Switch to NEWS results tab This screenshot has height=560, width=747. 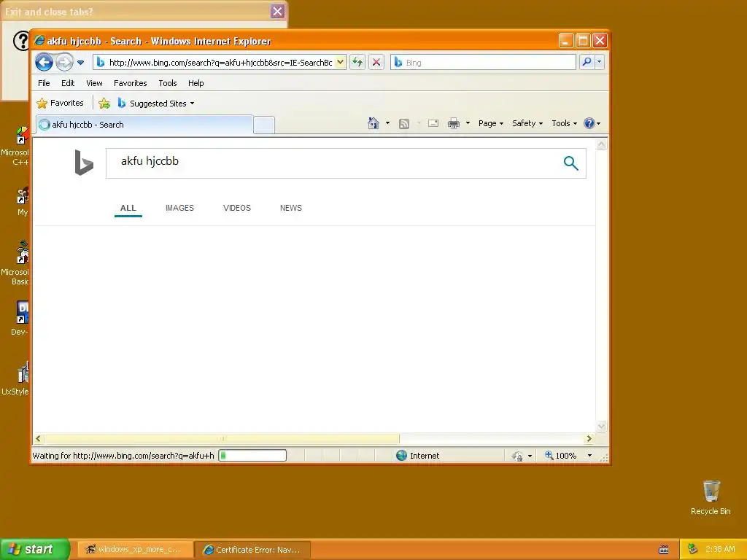tap(291, 208)
